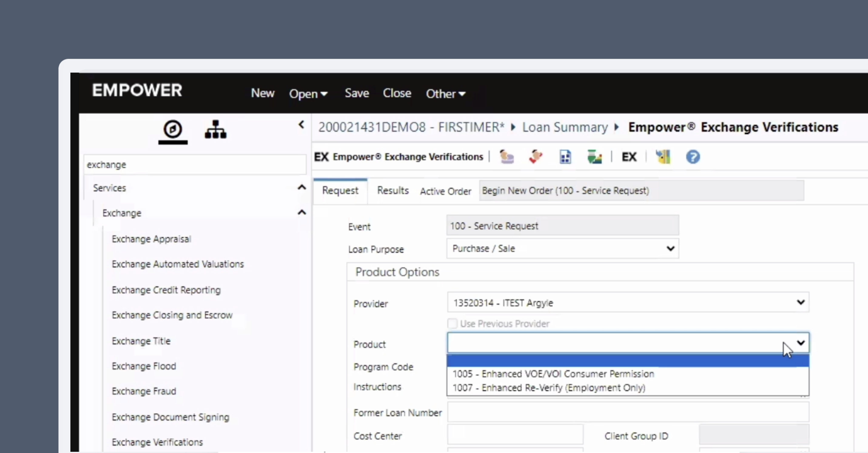Image resolution: width=868 pixels, height=453 pixels.
Task: Collapse the Services section
Action: (301, 188)
